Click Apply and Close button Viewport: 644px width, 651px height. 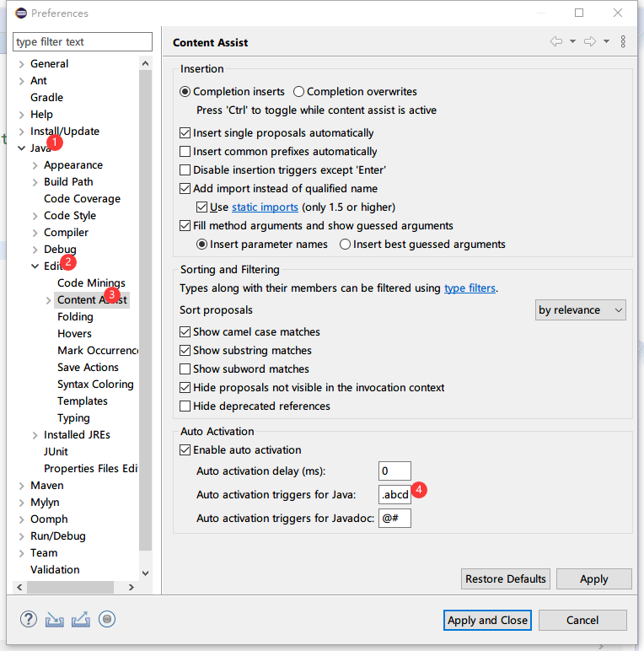point(487,621)
